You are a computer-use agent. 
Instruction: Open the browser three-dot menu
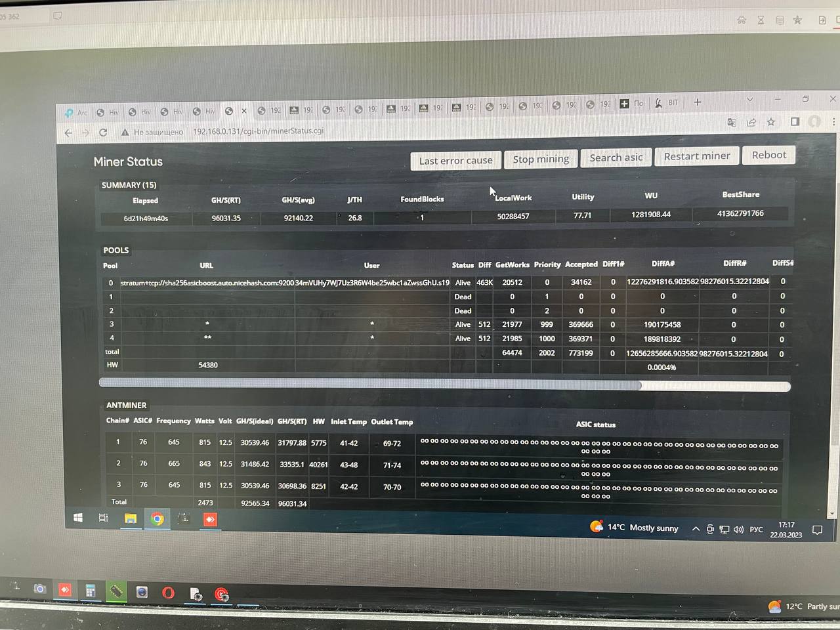pyautogui.click(x=833, y=121)
